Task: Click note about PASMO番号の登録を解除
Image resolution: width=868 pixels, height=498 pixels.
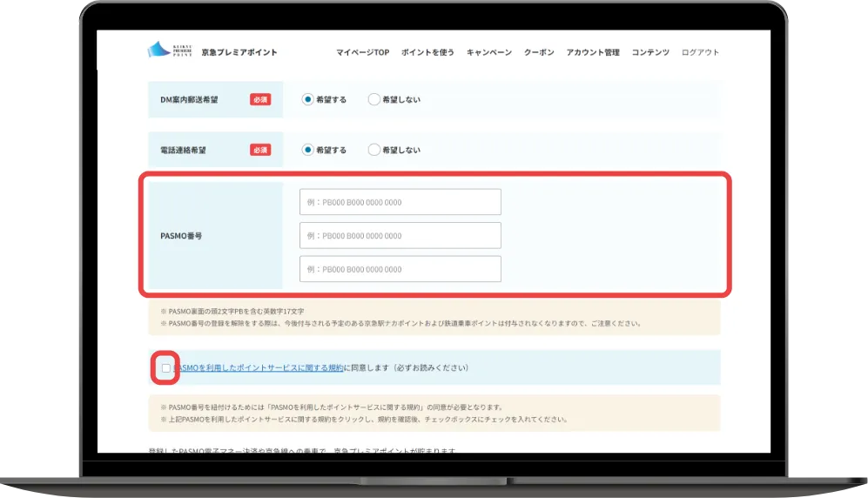Action: pos(400,323)
